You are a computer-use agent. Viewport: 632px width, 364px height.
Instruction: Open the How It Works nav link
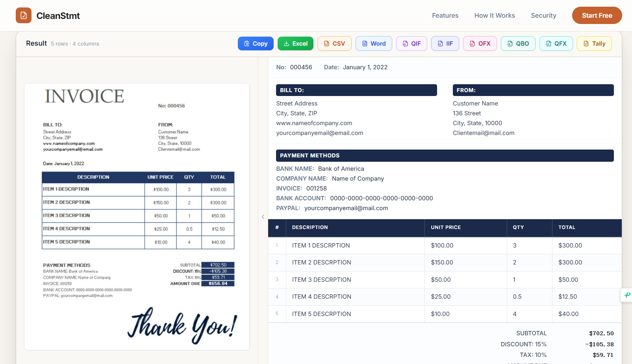(x=495, y=15)
